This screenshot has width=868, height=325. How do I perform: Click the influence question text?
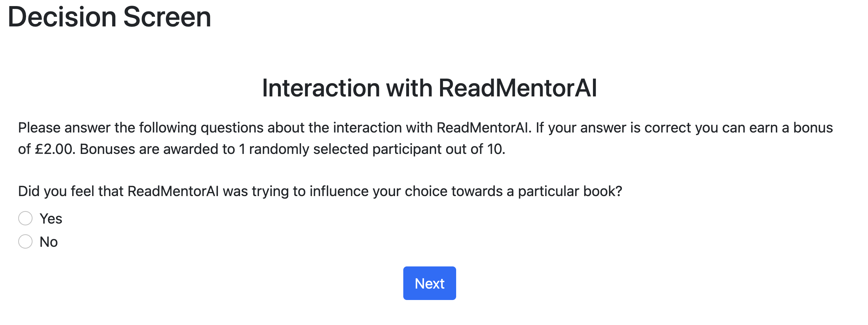tap(320, 191)
